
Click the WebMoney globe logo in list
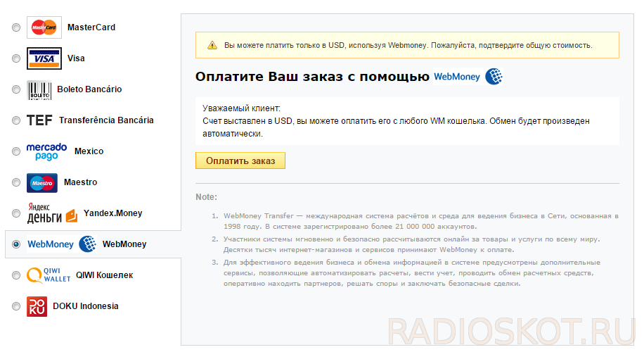coord(62,244)
